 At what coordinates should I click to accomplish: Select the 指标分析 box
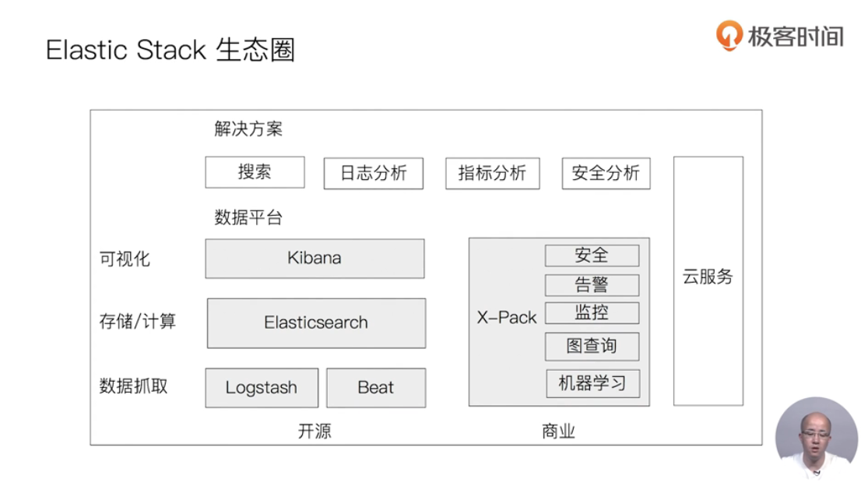pyautogui.click(x=492, y=174)
